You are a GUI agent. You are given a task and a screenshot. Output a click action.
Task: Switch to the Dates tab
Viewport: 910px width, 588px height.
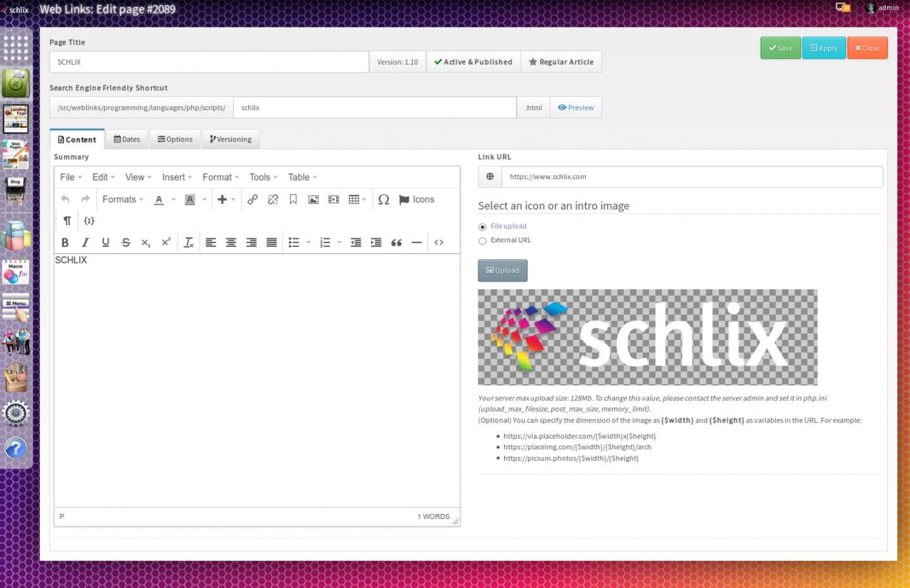[127, 139]
